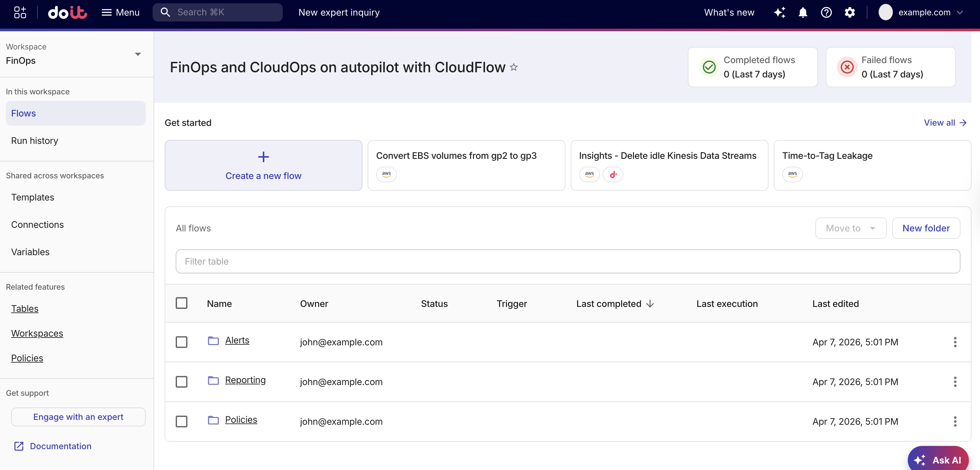The width and height of the screenshot is (980, 470).
Task: Open Delete idle Kinesis Data Streams template
Action: click(x=669, y=165)
